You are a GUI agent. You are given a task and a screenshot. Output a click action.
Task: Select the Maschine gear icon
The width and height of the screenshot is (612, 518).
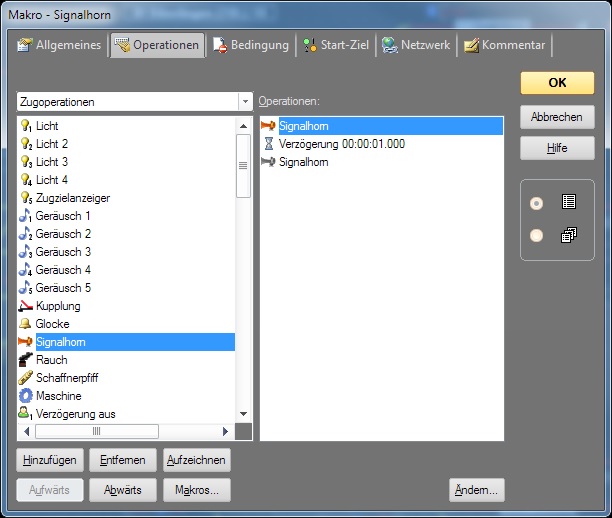[x=26, y=396]
